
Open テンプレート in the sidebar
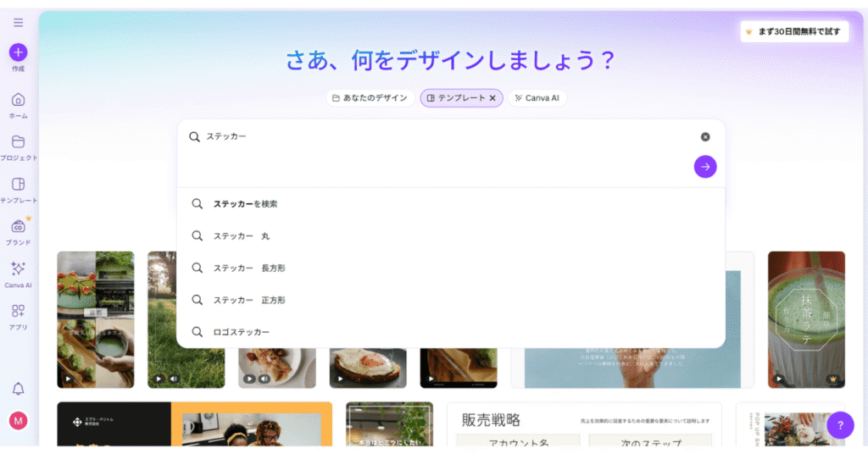click(x=19, y=191)
